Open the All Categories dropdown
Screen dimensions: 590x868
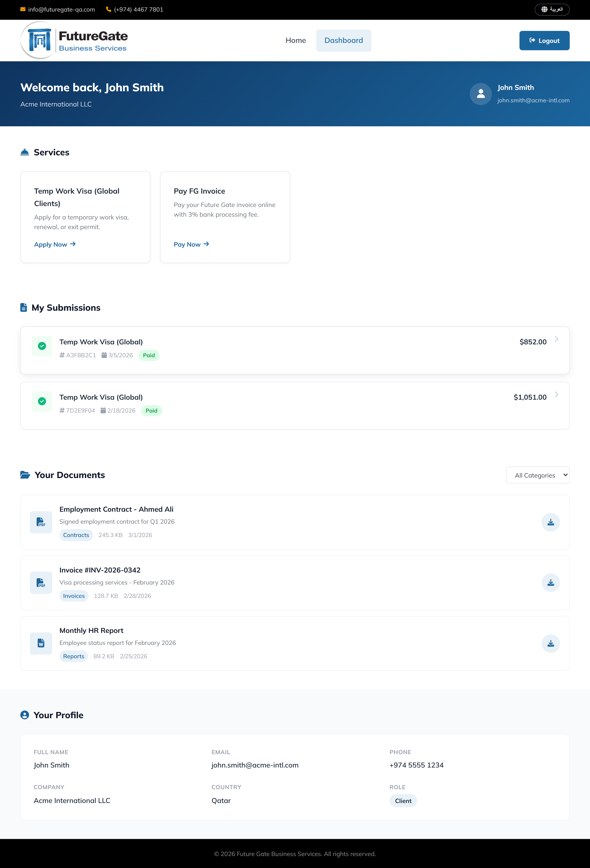538,475
